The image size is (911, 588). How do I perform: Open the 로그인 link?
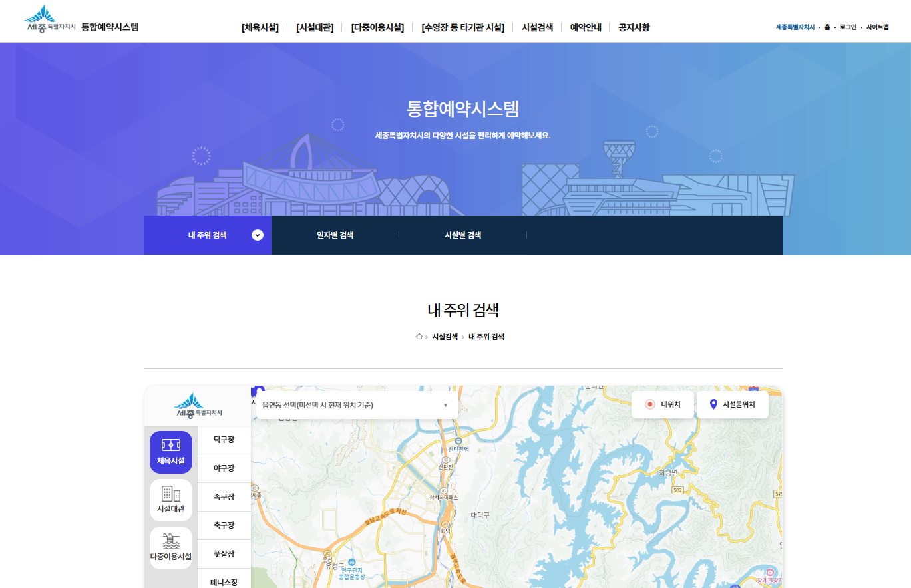click(x=847, y=28)
